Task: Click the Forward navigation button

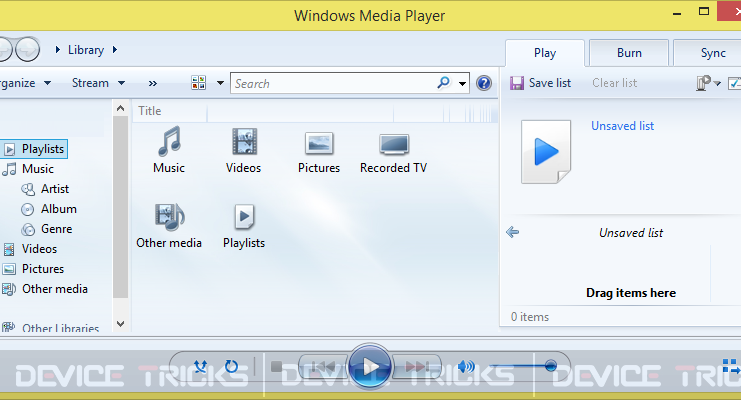Action: click(x=28, y=49)
